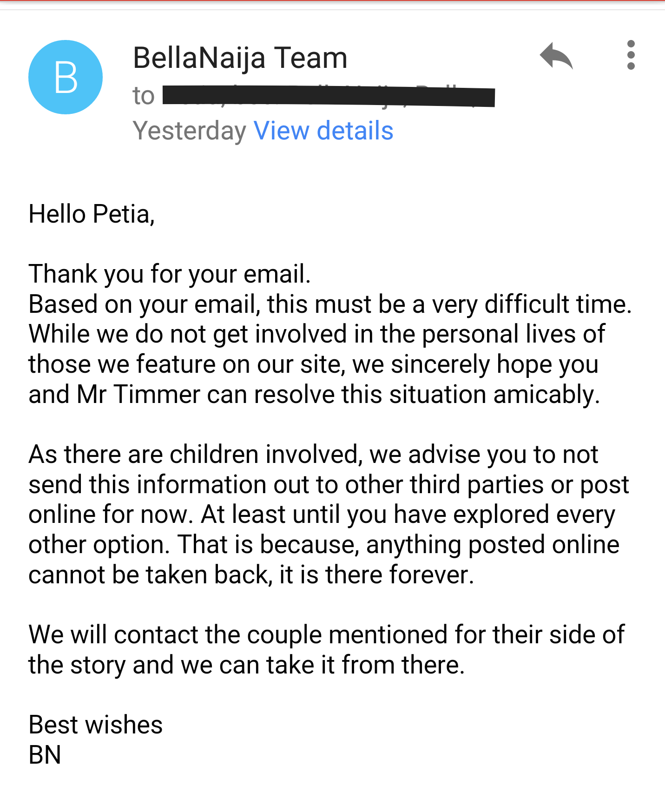The width and height of the screenshot is (665, 812).
Task: Tap the line "online for now. At least"
Action: click(322, 515)
